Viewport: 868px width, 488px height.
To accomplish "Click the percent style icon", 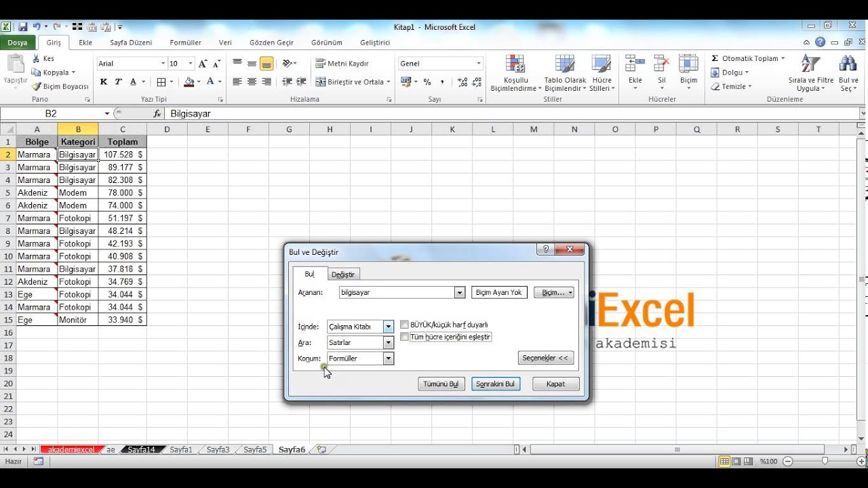I will coord(427,82).
